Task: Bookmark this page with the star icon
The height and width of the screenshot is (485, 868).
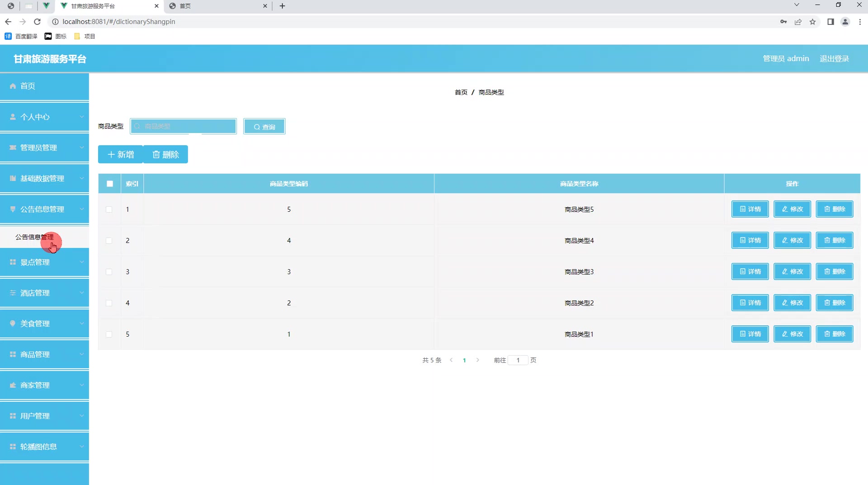Action: (812, 22)
